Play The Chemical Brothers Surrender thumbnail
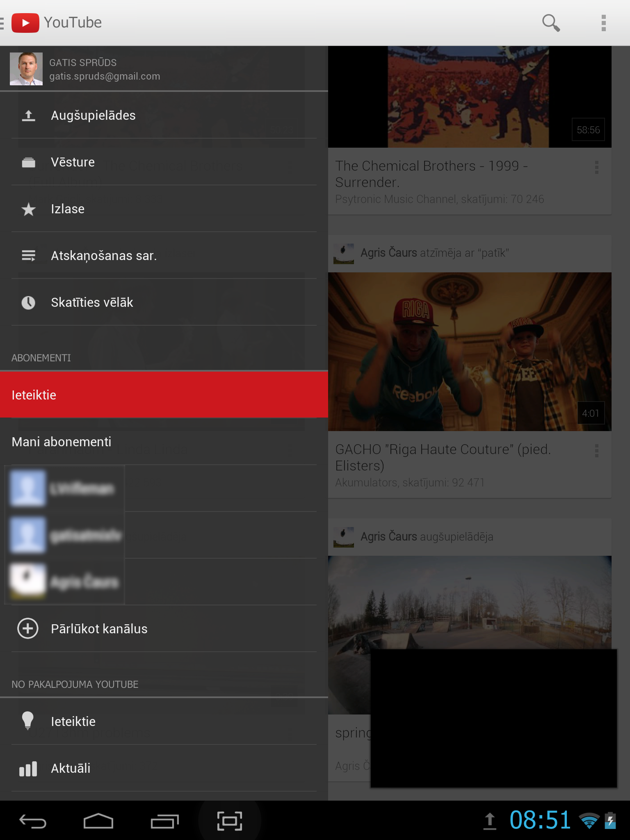The image size is (630, 840). coord(470,97)
